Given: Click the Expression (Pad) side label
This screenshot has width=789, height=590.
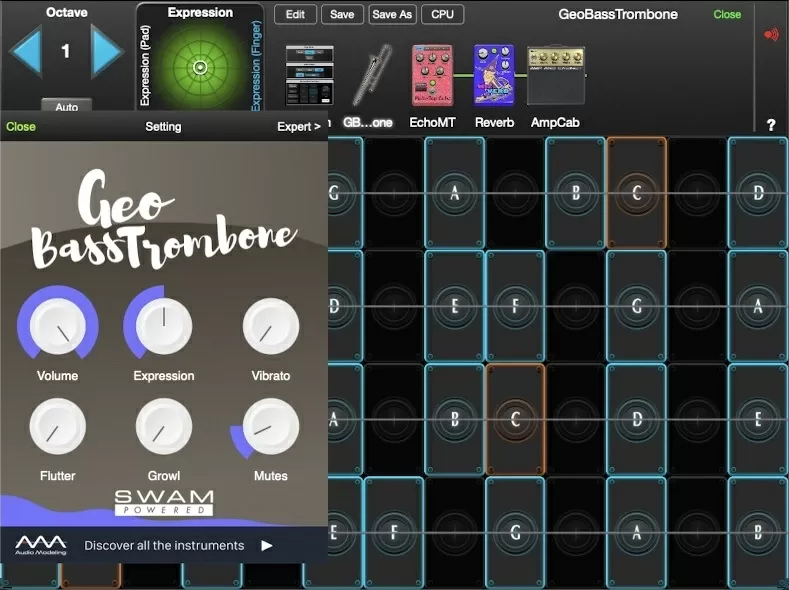Looking at the screenshot, I should pyautogui.click(x=145, y=66).
